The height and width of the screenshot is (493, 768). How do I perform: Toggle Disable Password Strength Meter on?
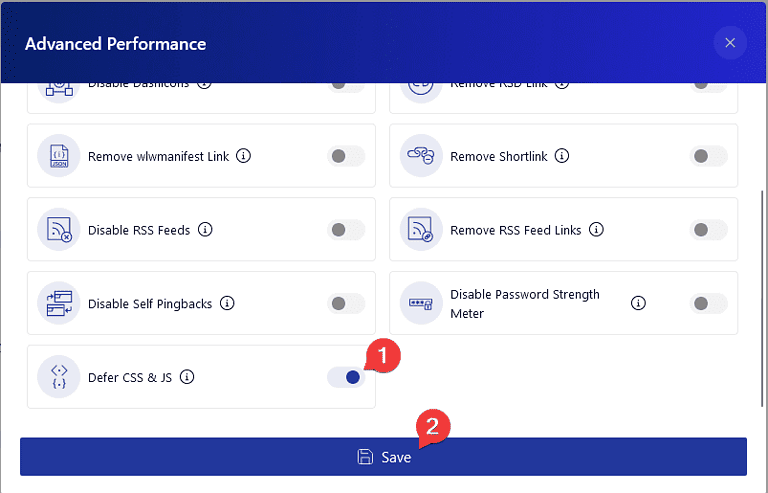tap(708, 303)
